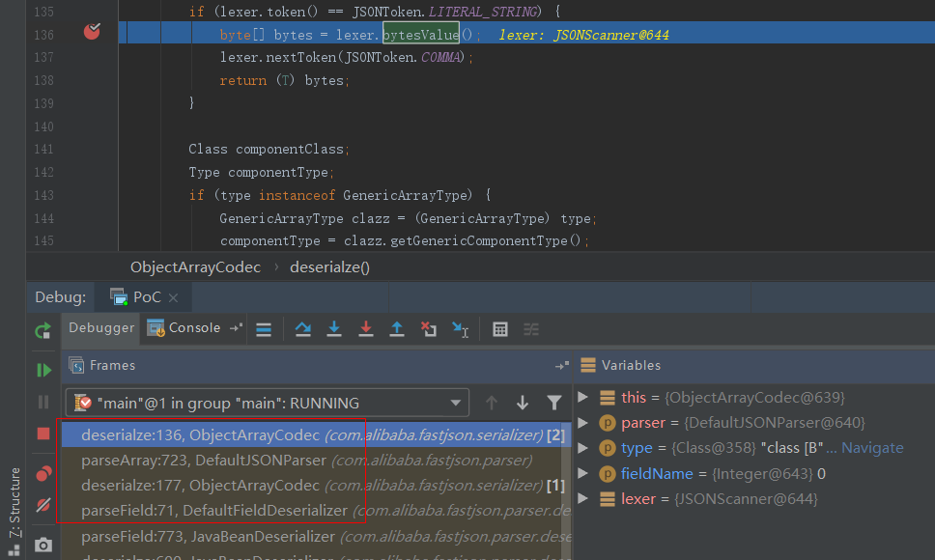Open Evaluate Expression calculator icon
Screen dimensions: 935x560
(500, 329)
